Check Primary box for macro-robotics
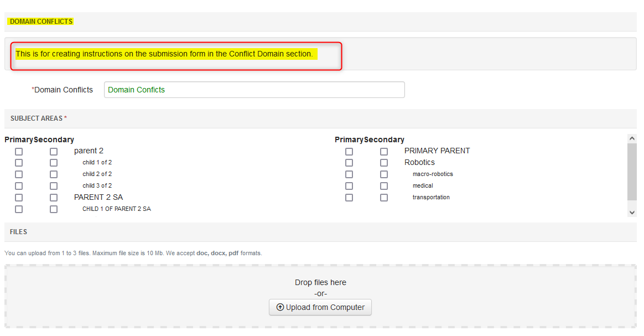Viewport: 644px width, 336px height. [x=349, y=174]
